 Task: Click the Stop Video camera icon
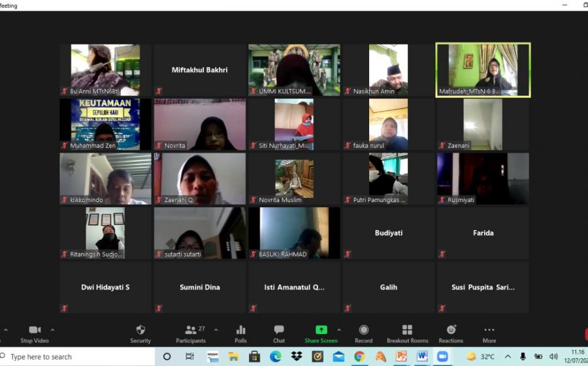(x=35, y=330)
